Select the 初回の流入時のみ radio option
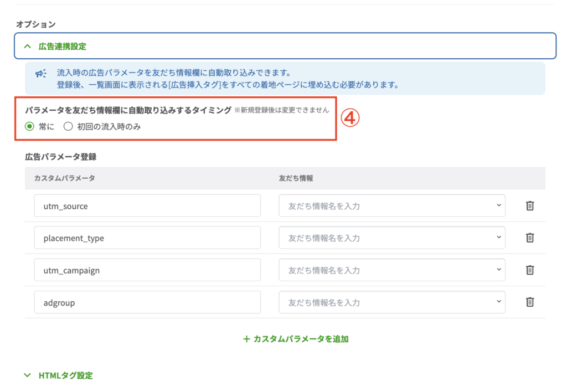Screen dimensions: 567x392 [x=68, y=126]
